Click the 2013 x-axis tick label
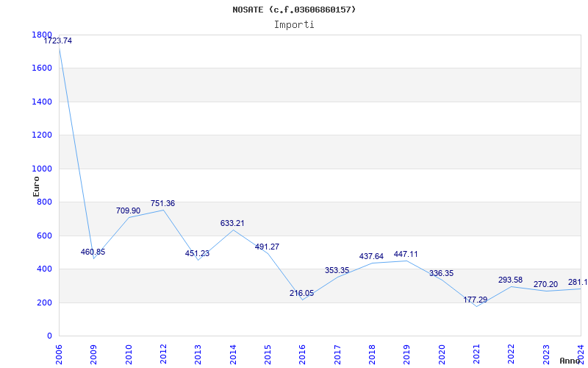This screenshot has height=368, width=588. pyautogui.click(x=198, y=355)
